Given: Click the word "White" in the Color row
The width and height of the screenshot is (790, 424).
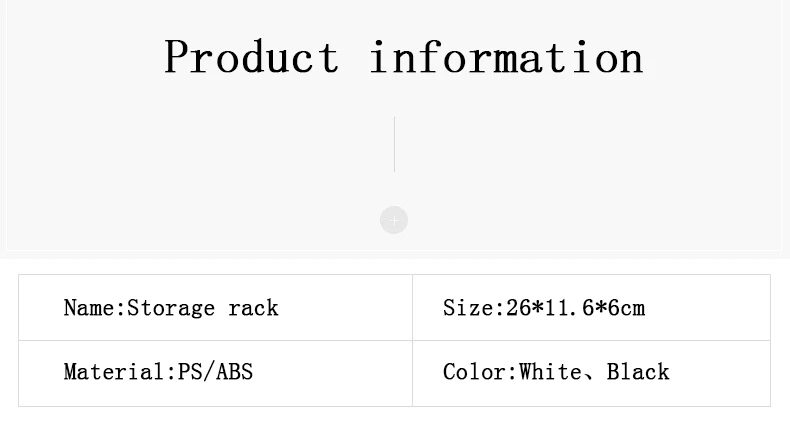Looking at the screenshot, I should pyautogui.click(x=550, y=372).
